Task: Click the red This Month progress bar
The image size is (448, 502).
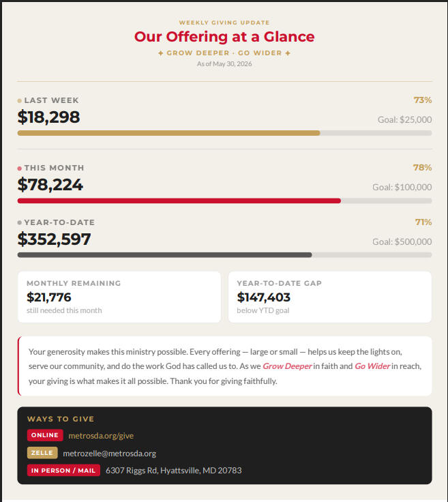Action: 224,201
